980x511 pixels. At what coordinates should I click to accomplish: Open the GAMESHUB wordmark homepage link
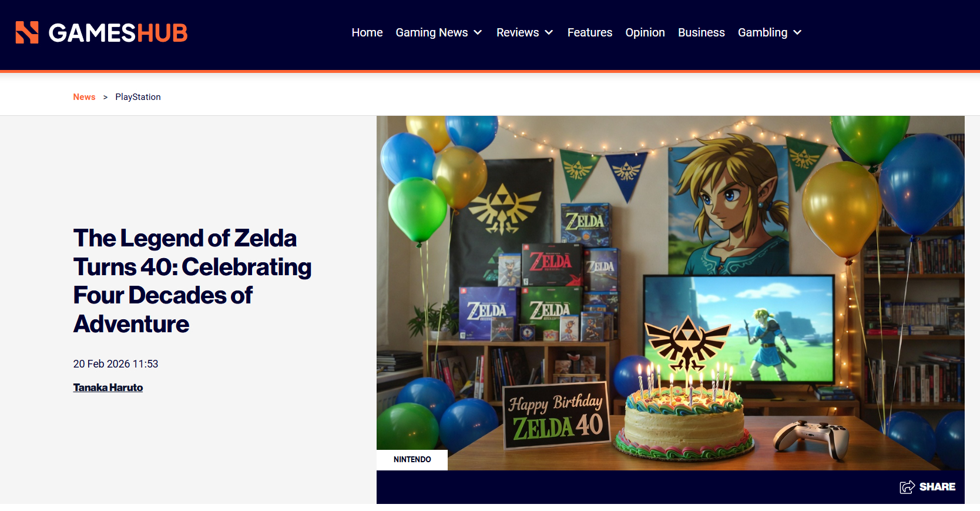pos(118,33)
